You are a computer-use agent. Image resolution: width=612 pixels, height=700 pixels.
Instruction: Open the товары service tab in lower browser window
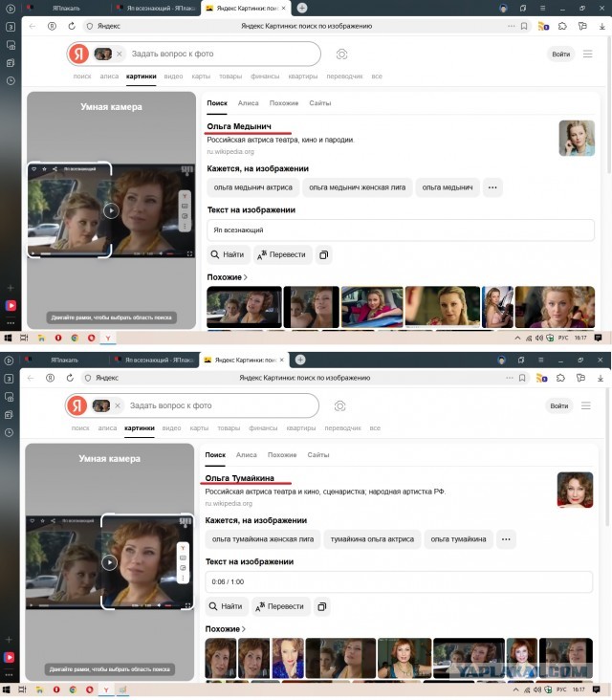tap(229, 428)
